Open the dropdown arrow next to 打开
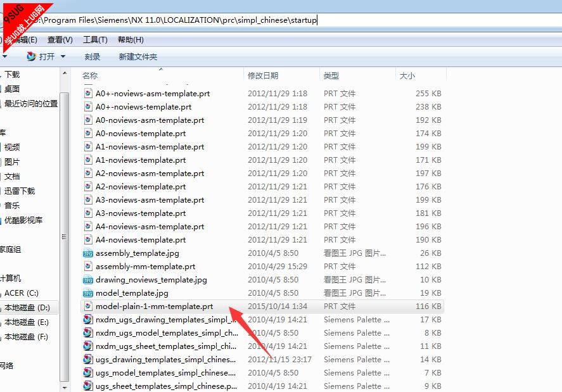This screenshot has height=392, width=562. click(63, 56)
